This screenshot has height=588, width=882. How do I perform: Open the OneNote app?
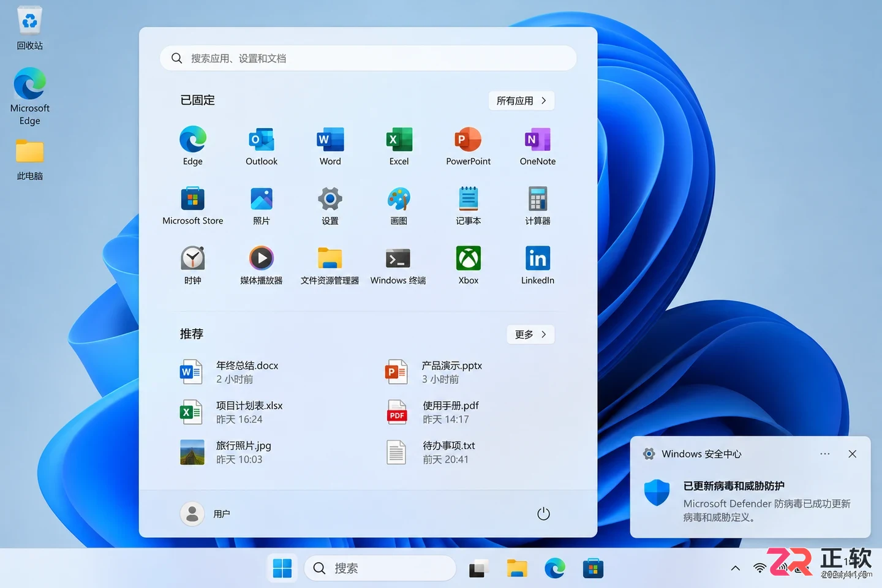(x=538, y=146)
